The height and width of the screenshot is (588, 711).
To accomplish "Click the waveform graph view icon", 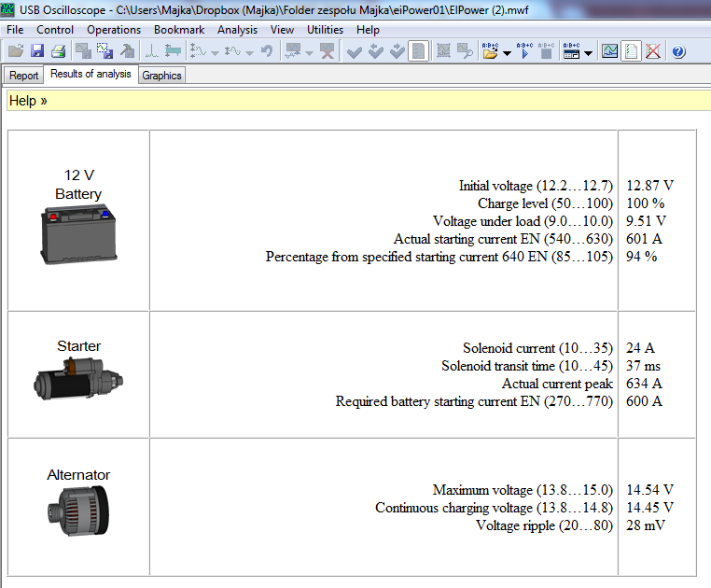I will click(x=609, y=52).
